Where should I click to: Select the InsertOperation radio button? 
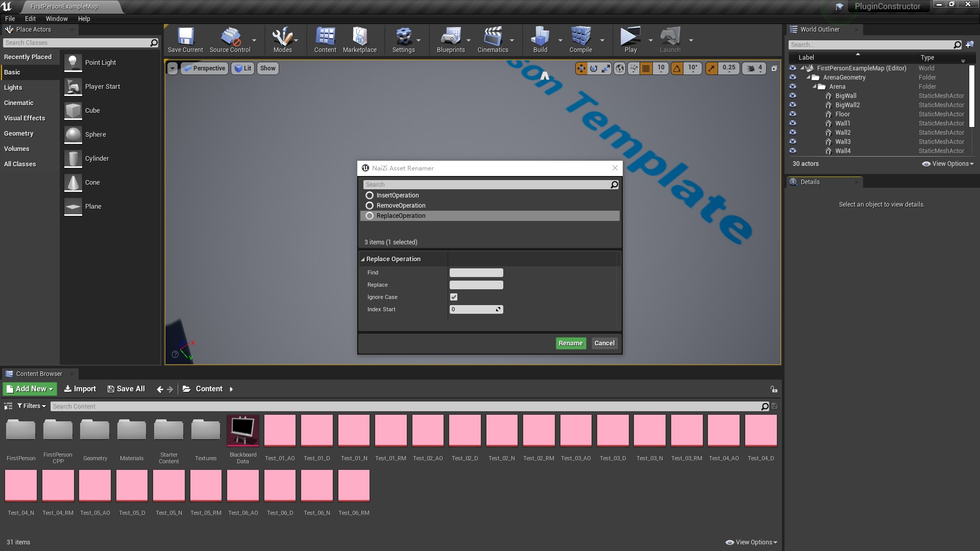coord(370,195)
